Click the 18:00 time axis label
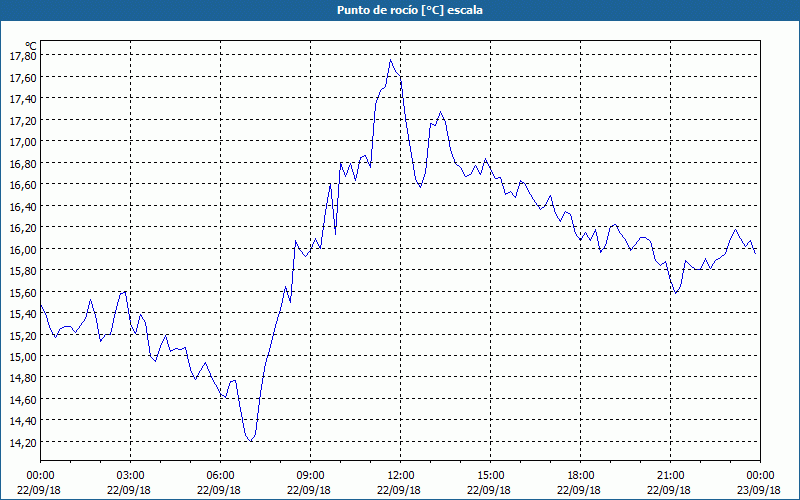The width and height of the screenshot is (800, 500). 581,476
